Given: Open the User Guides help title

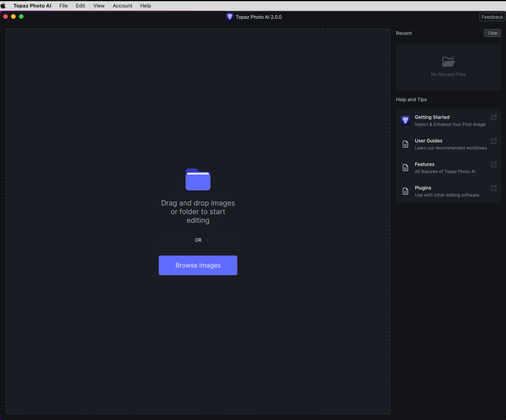Looking at the screenshot, I should point(428,141).
